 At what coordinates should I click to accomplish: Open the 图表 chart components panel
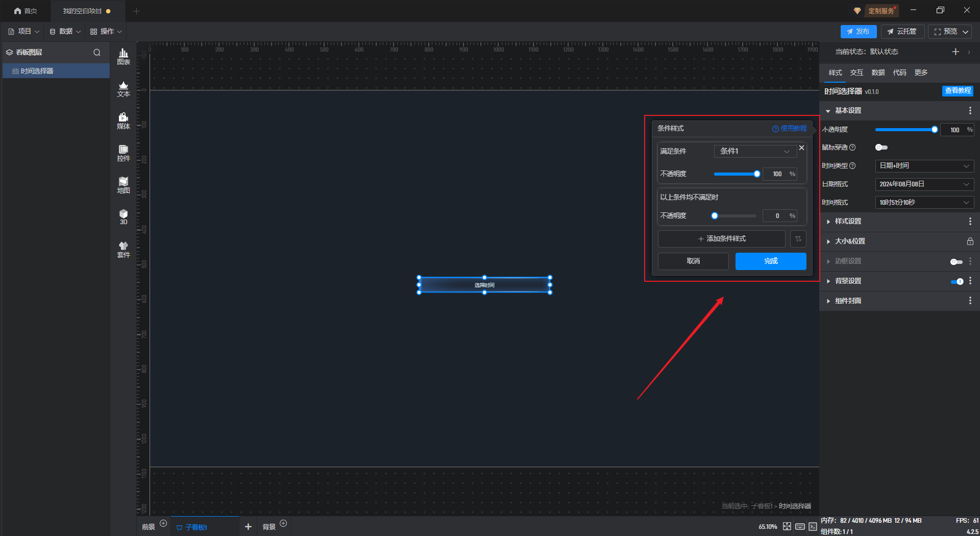pos(124,57)
